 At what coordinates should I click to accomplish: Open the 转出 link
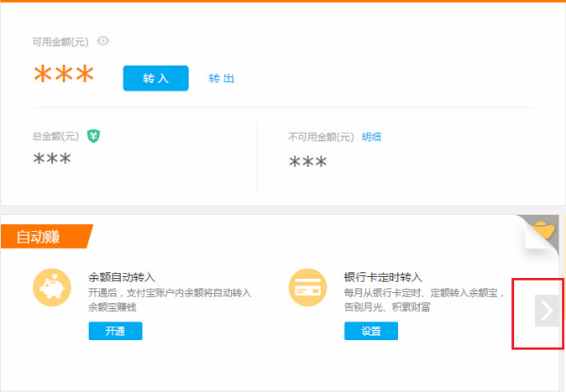pyautogui.click(x=222, y=78)
